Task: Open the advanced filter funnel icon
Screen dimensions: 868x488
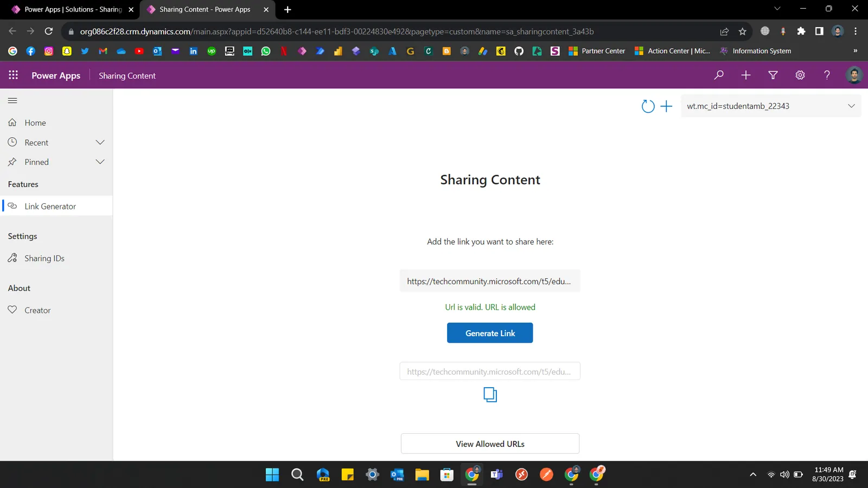Action: pos(773,75)
